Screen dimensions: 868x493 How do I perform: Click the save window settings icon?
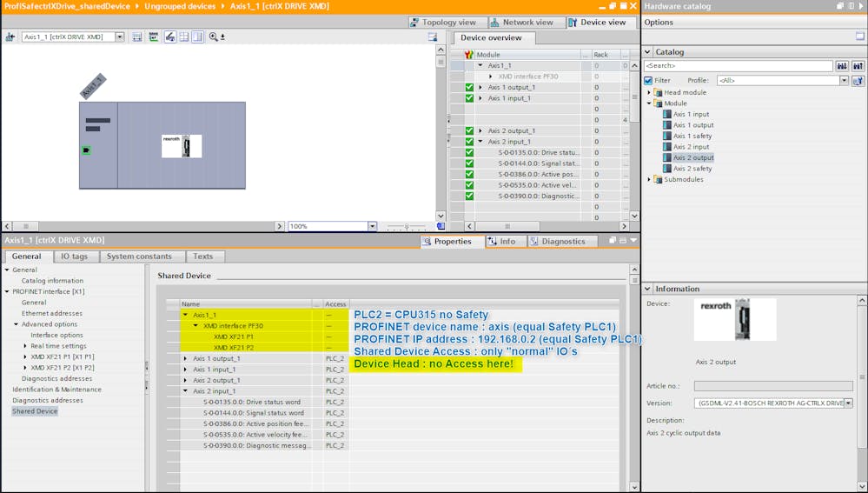point(433,37)
